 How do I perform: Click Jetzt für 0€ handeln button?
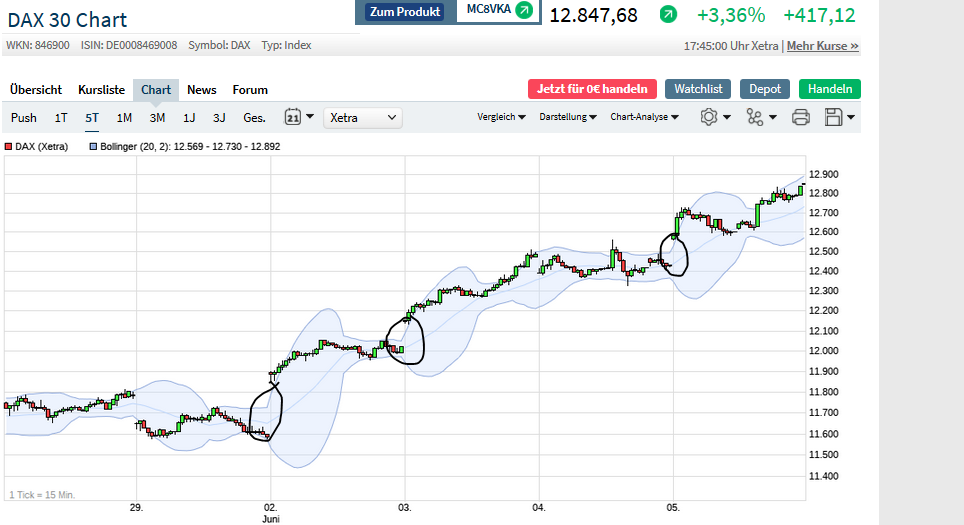(x=592, y=89)
